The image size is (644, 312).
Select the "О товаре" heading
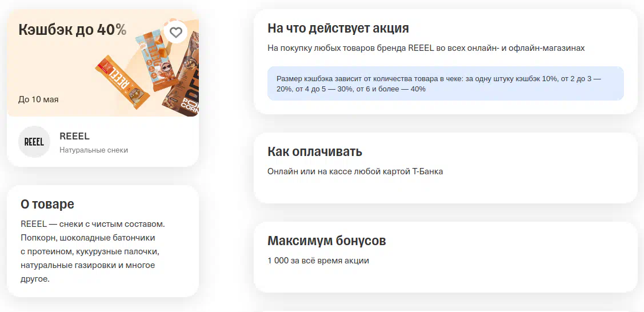[x=47, y=204]
